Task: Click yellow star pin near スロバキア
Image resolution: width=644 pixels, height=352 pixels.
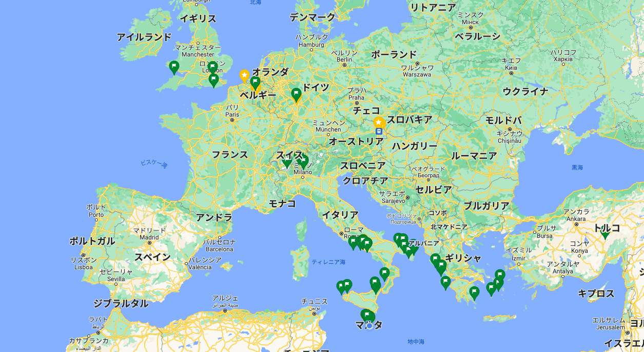Action: [x=379, y=123]
